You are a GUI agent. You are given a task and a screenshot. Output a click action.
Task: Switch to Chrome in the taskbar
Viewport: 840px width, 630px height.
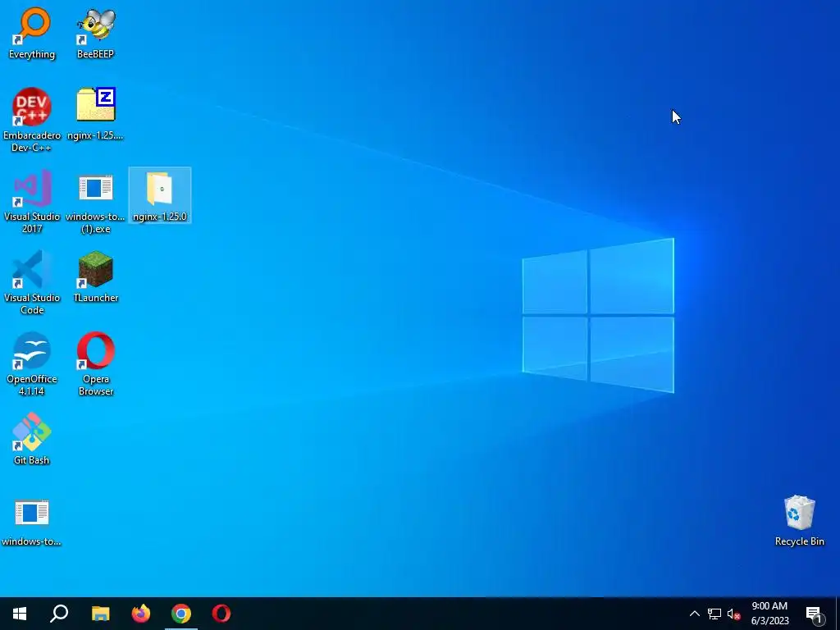coord(181,614)
